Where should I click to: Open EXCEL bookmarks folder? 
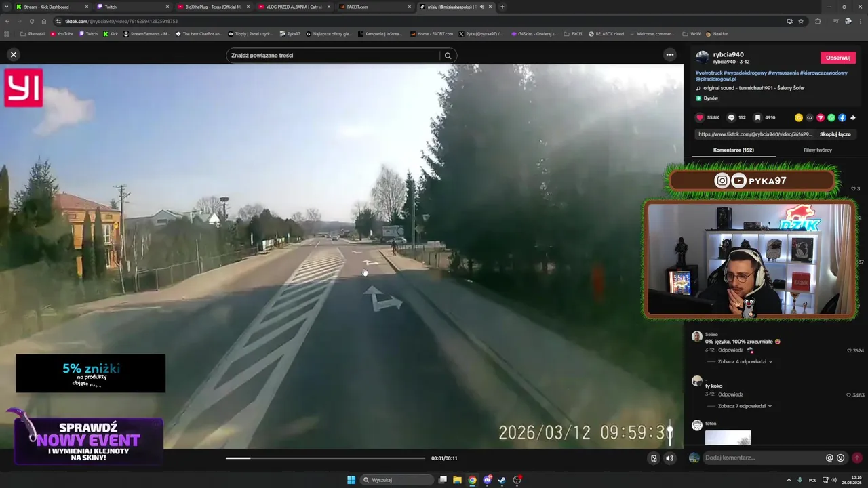(x=574, y=33)
